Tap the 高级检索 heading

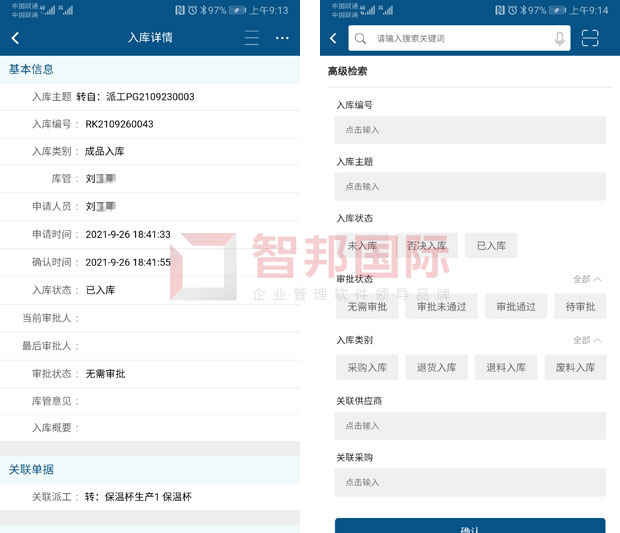[x=348, y=71]
